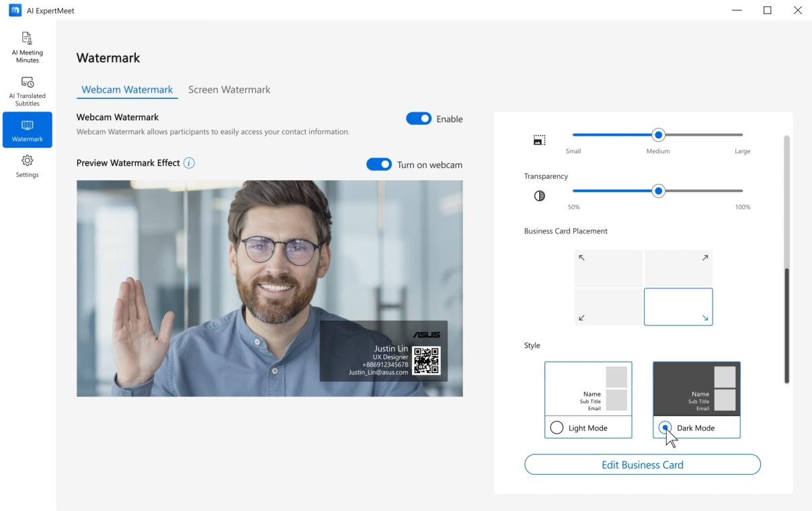This screenshot has height=511, width=812.
Task: Select the Watermark sidebar icon
Action: (27, 130)
